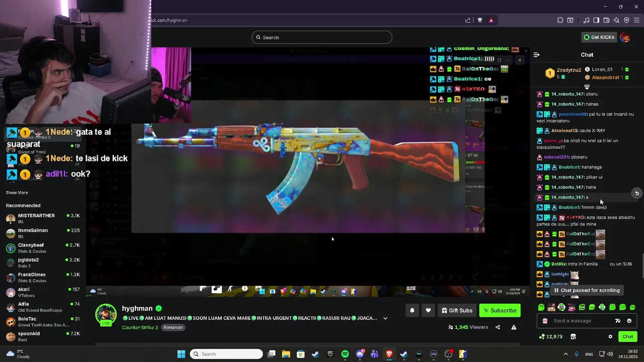644x362 pixels.
Task: Toggle follow heart for hyghman
Action: pos(428,310)
